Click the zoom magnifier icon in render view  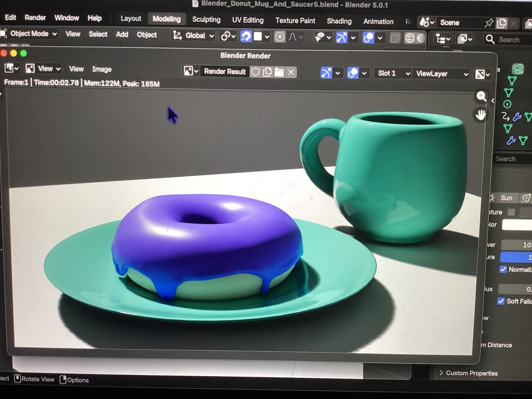pos(481,96)
